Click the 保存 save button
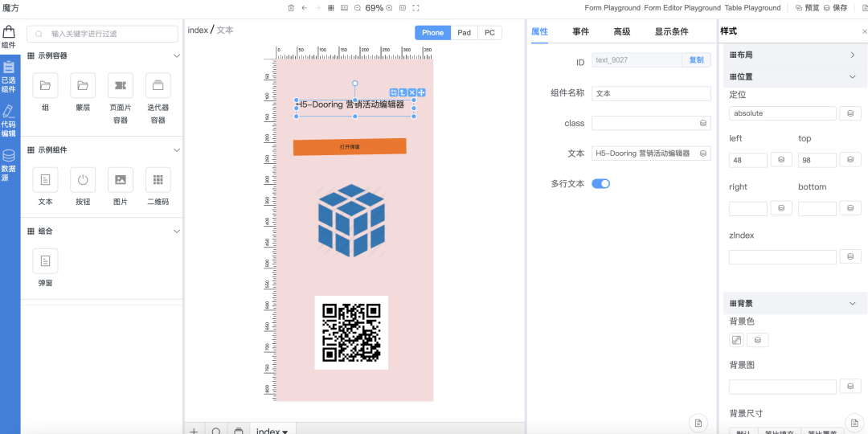The width and height of the screenshot is (868, 434). (x=835, y=8)
